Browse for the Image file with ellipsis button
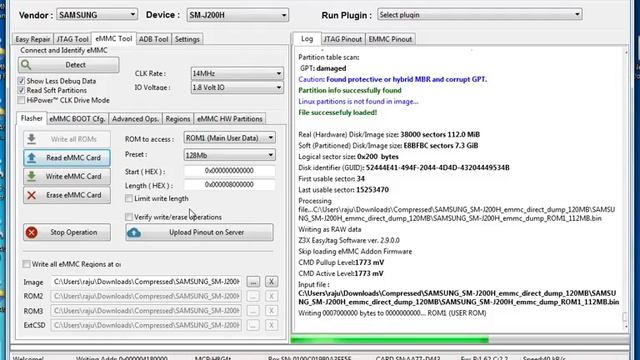Viewport: 640px width, 360px height. coord(253,282)
